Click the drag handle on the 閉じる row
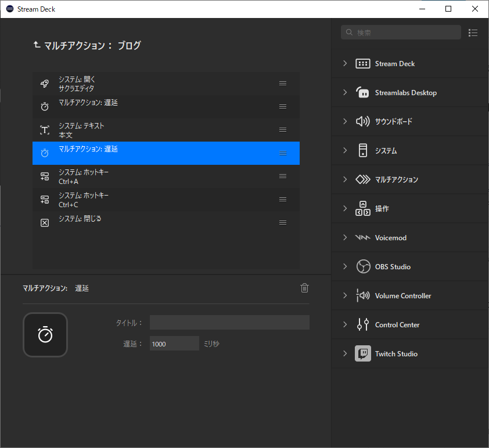The height and width of the screenshot is (448, 489). (x=283, y=222)
